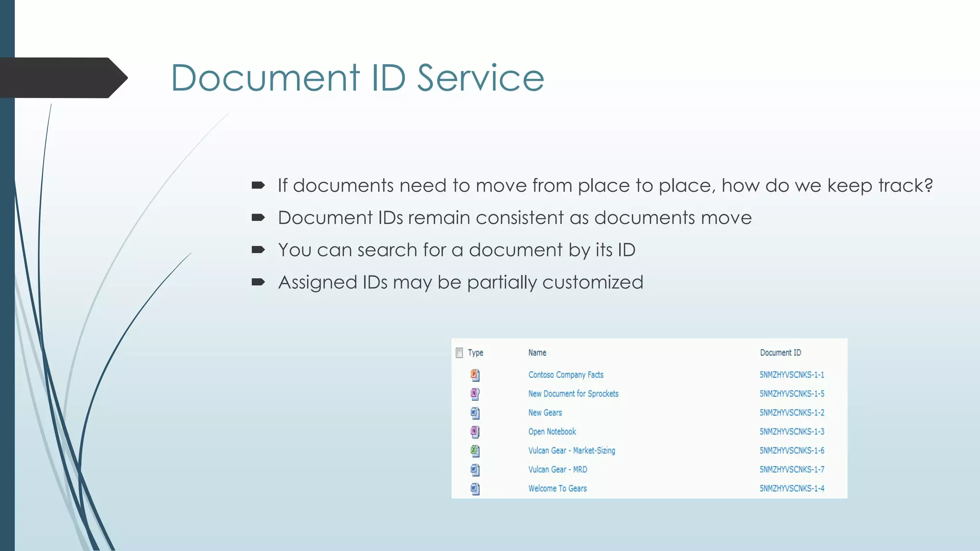Screen dimensions: 980x551
Task: Sort by the Type column header
Action: [x=475, y=353]
